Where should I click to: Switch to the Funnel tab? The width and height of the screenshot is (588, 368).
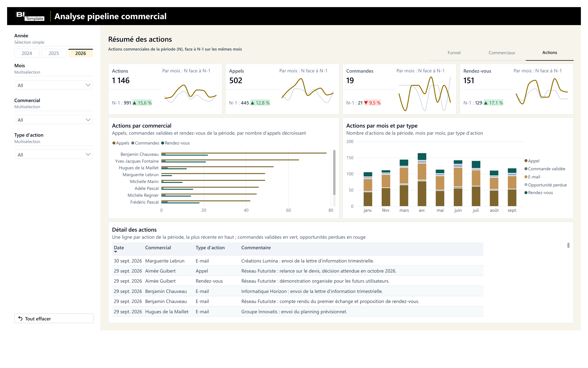(454, 53)
